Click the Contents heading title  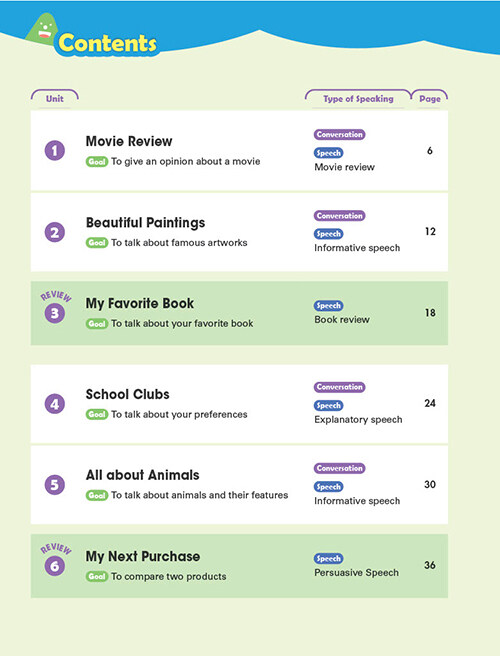(108, 43)
